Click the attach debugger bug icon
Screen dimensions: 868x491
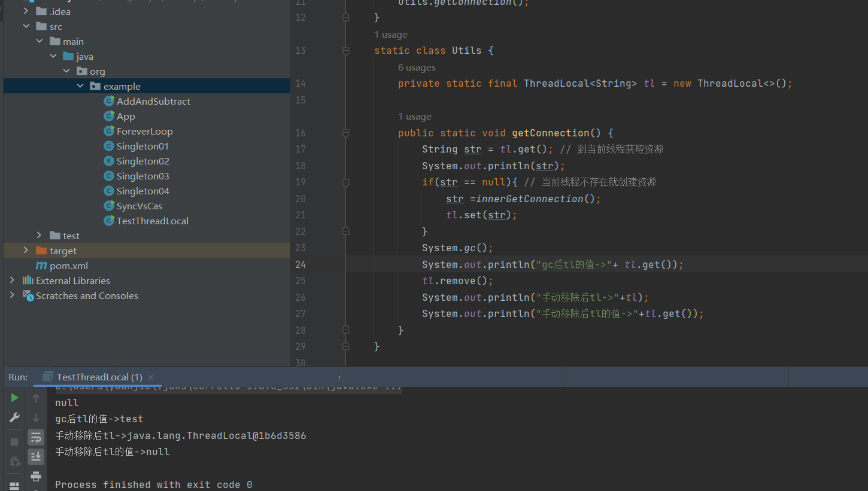(14, 462)
